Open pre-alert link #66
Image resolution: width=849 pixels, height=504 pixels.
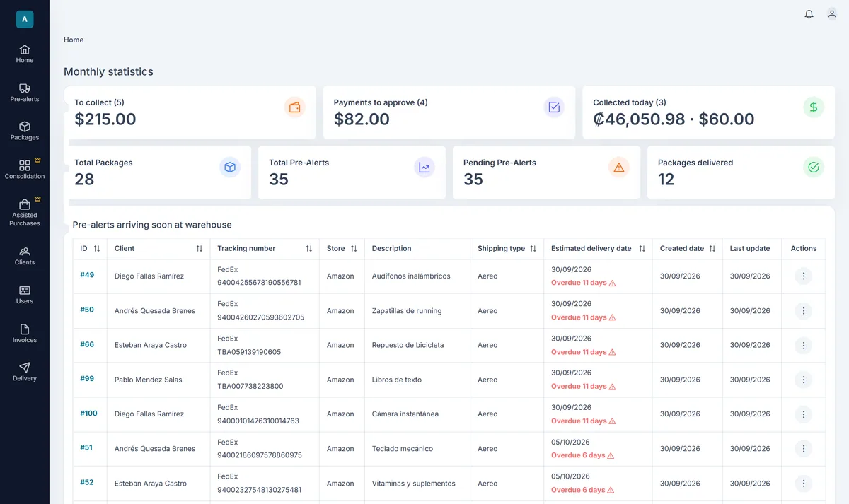click(x=87, y=344)
